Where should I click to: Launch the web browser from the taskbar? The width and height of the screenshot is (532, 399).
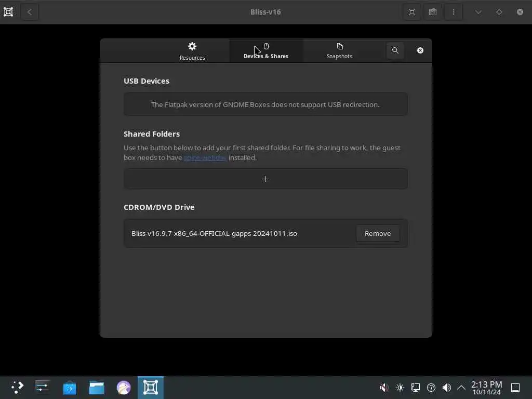click(124, 388)
